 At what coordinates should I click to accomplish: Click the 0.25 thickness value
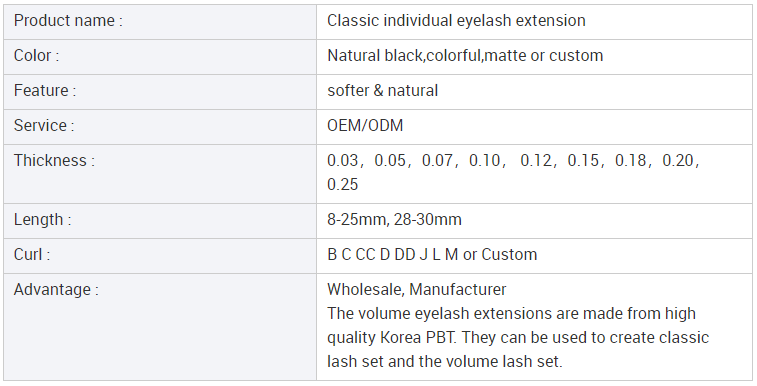pyautogui.click(x=342, y=184)
